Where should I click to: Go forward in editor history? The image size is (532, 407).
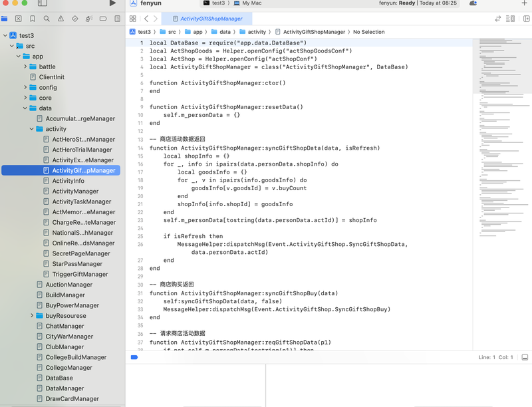(x=156, y=19)
